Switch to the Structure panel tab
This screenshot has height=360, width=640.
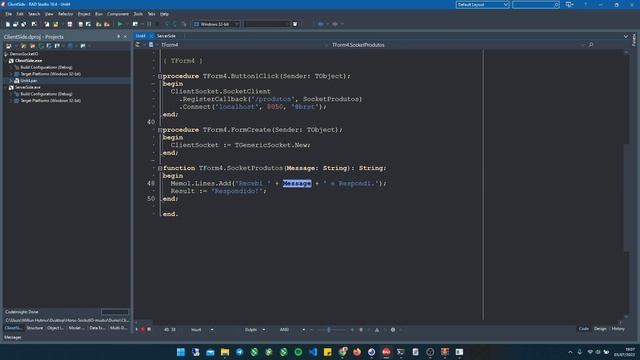pyautogui.click(x=35, y=328)
